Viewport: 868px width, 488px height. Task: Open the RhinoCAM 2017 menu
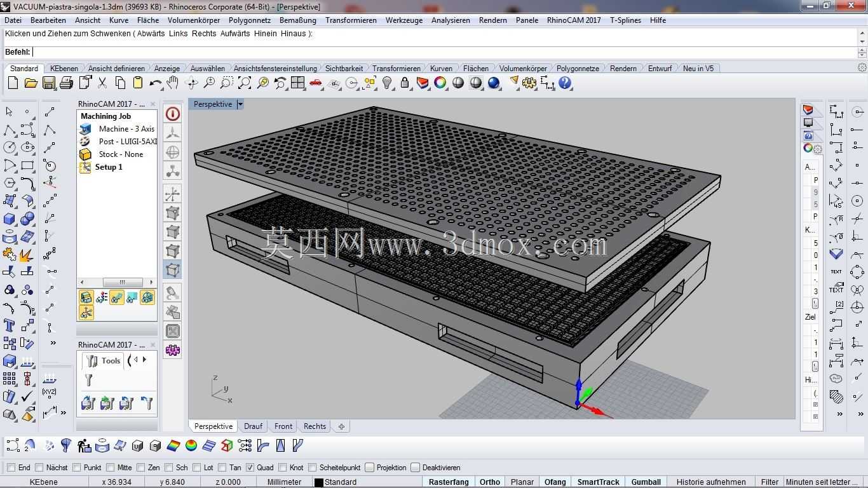coord(574,20)
